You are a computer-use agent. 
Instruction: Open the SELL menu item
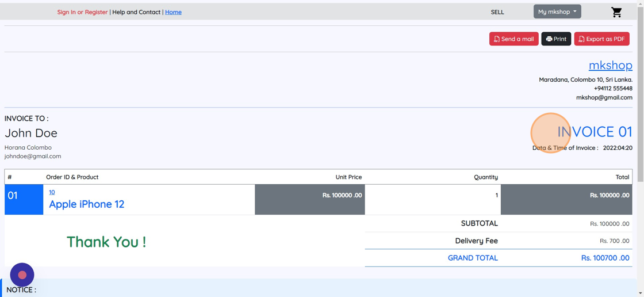click(497, 12)
